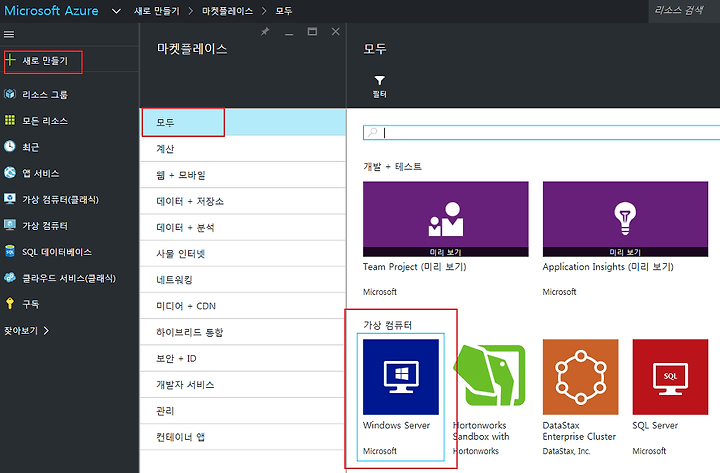Minimize the Marketplace blade
The image size is (720, 473).
[x=289, y=32]
